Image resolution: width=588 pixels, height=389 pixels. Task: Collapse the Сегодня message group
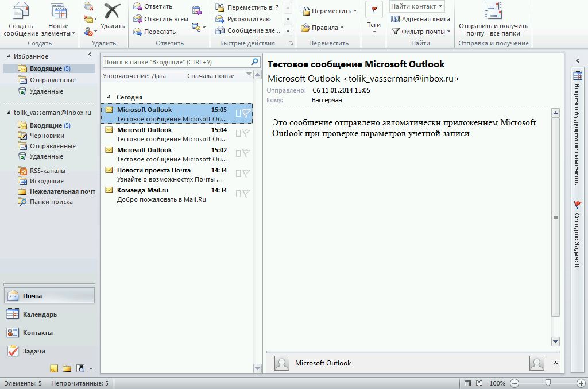[109, 97]
